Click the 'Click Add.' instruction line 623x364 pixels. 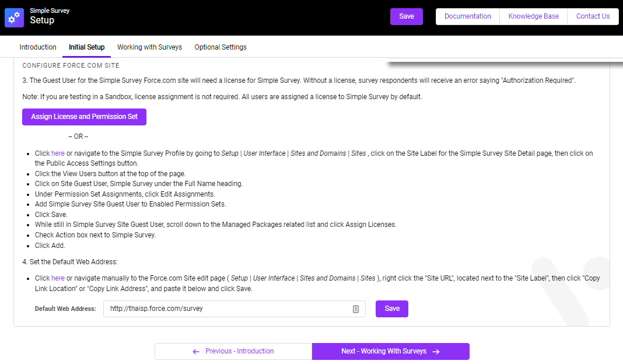pyautogui.click(x=50, y=246)
